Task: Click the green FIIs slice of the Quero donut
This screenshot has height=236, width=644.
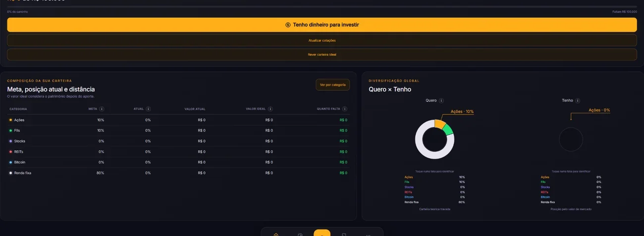Action: [449, 130]
